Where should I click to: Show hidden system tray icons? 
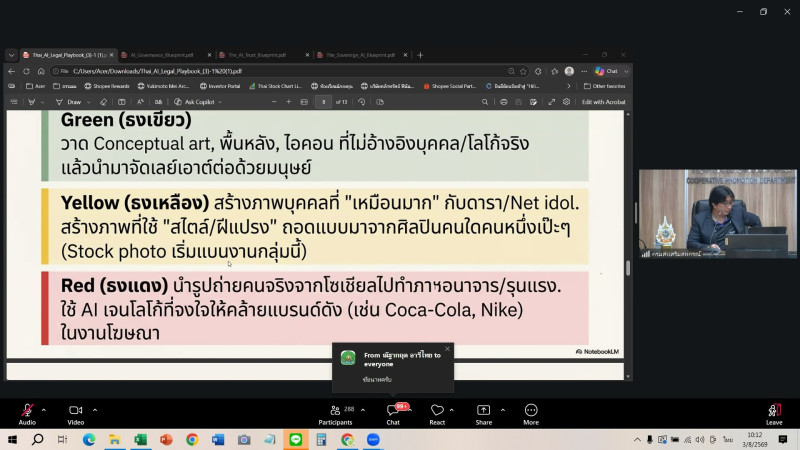637,439
